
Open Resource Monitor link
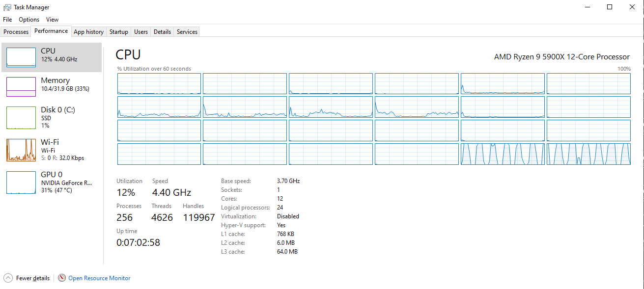(99, 278)
